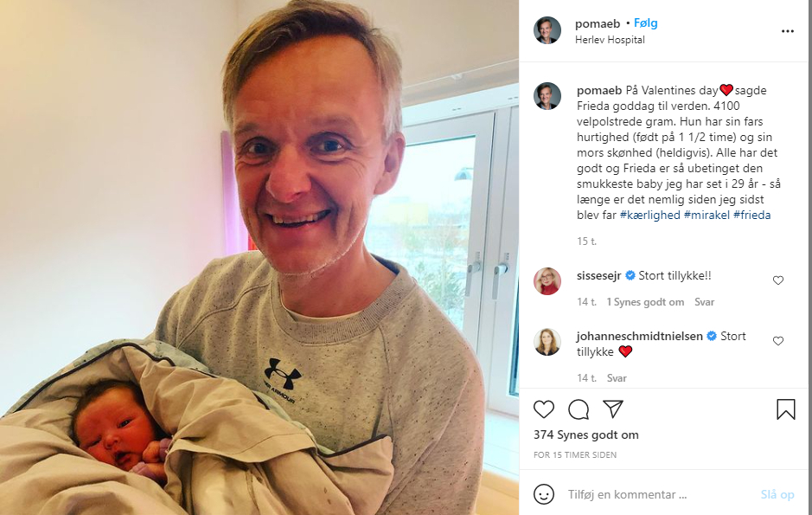View 374 Synes godt om likes
The image size is (812, 515).
click(x=585, y=435)
